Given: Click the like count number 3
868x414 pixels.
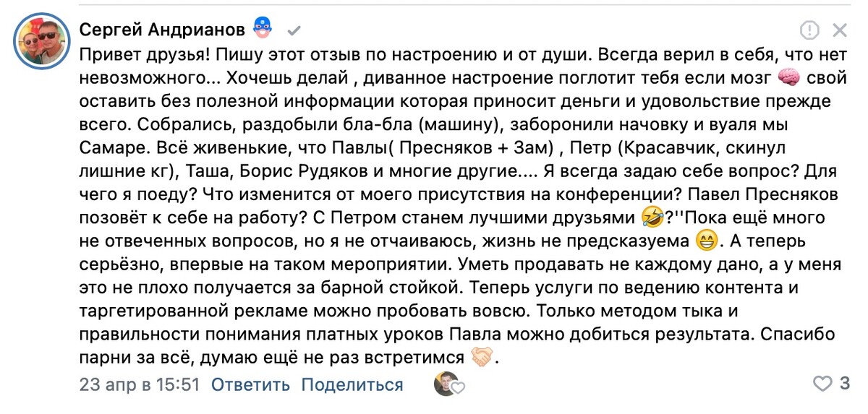Looking at the screenshot, I should pos(845,384).
